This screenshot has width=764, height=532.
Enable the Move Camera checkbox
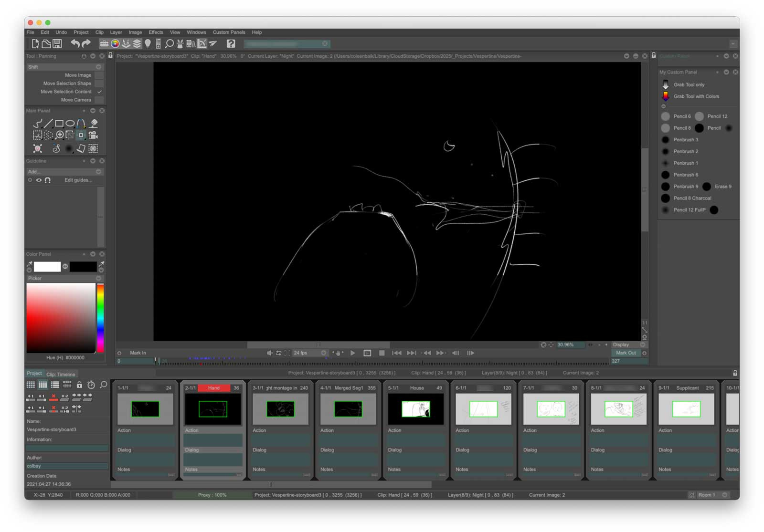click(99, 100)
